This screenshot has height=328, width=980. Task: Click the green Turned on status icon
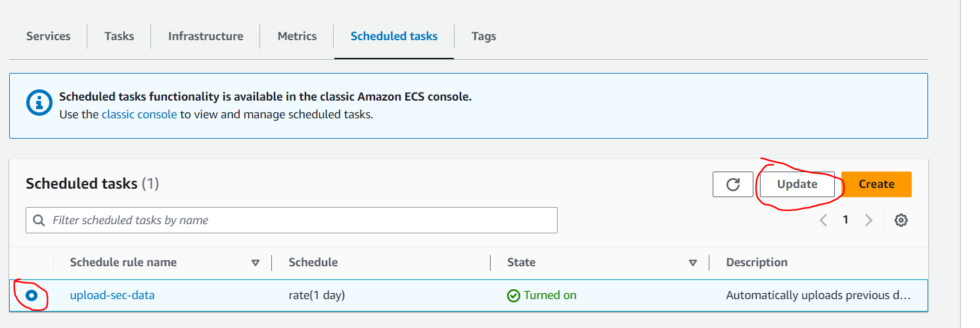click(514, 296)
